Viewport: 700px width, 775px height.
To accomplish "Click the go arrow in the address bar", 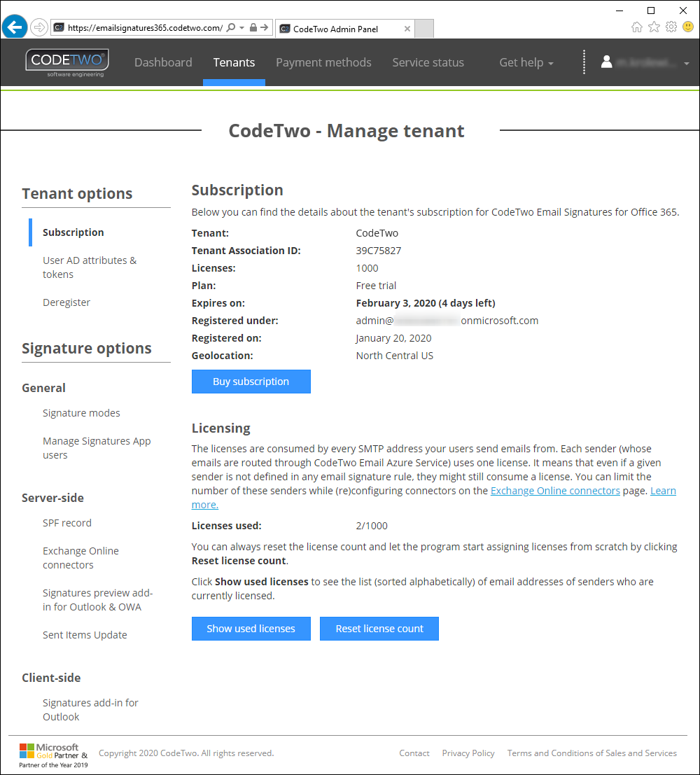I will [x=265, y=28].
